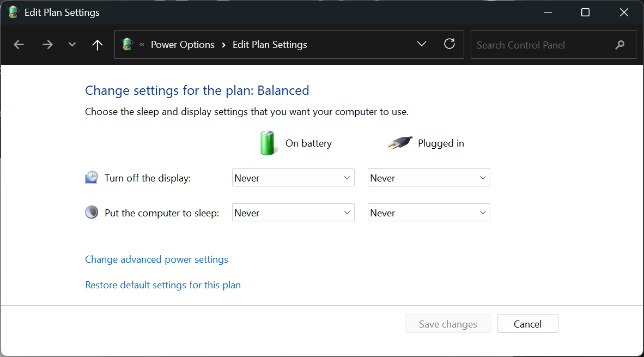644x357 pixels.
Task: Click the moon icon beside Put the computer to sleep
Action: 91,212
